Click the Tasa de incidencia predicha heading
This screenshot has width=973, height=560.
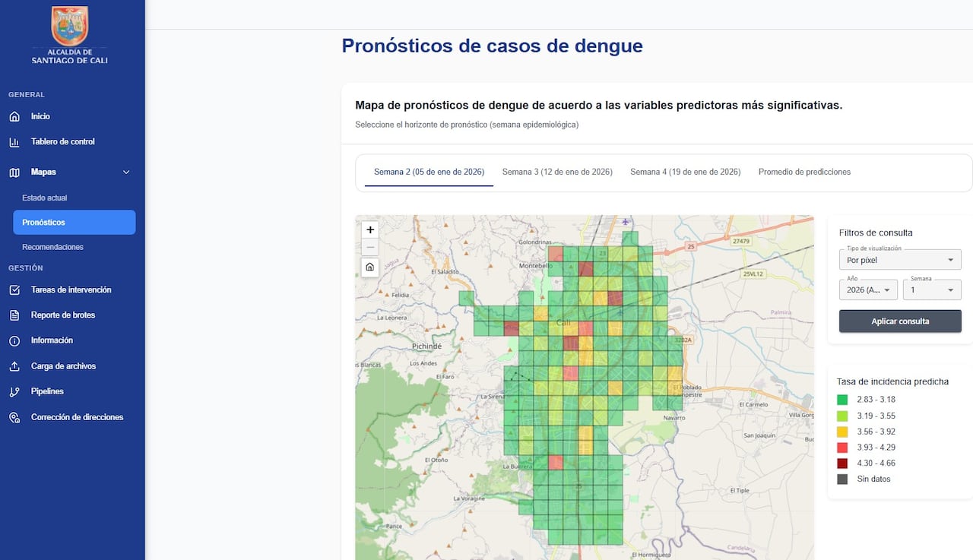[892, 381]
